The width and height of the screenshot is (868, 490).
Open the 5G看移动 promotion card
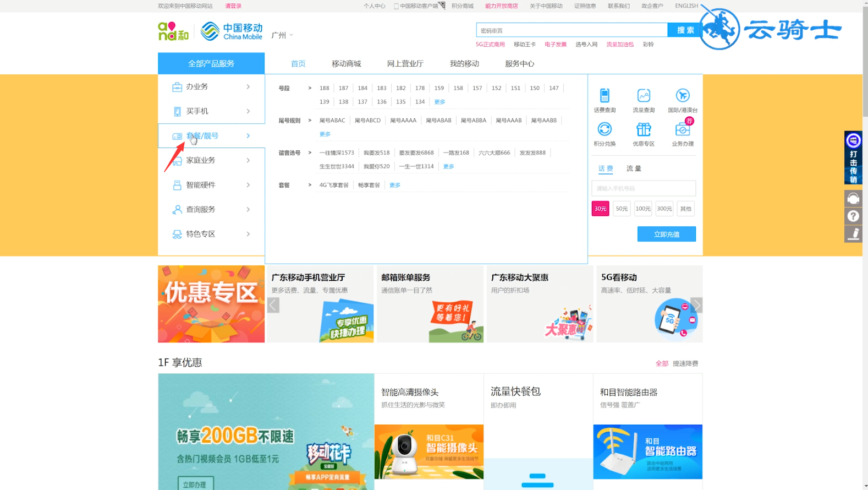click(650, 304)
